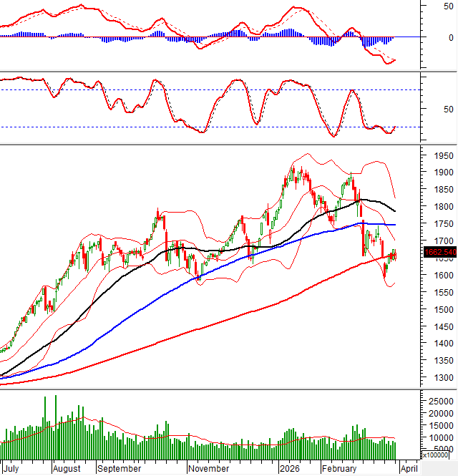Click the x100000 volume scale label
The width and height of the screenshot is (458, 476).
pos(436,455)
